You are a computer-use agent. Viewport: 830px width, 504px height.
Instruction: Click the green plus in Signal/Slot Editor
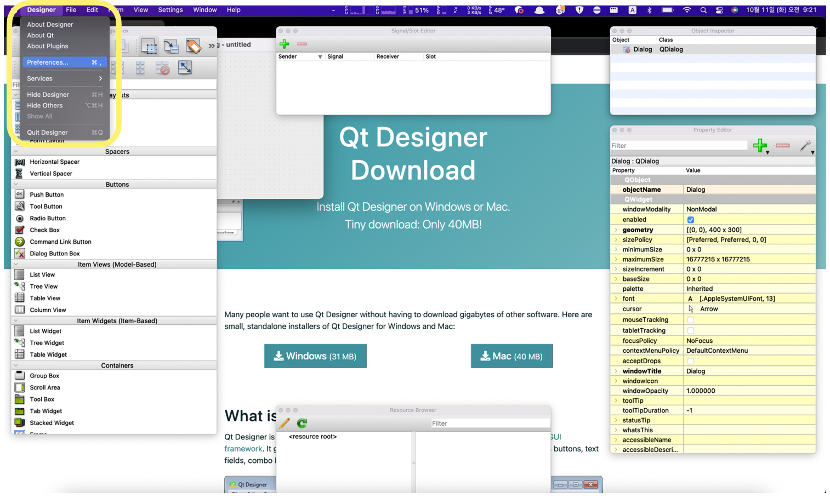pos(284,44)
